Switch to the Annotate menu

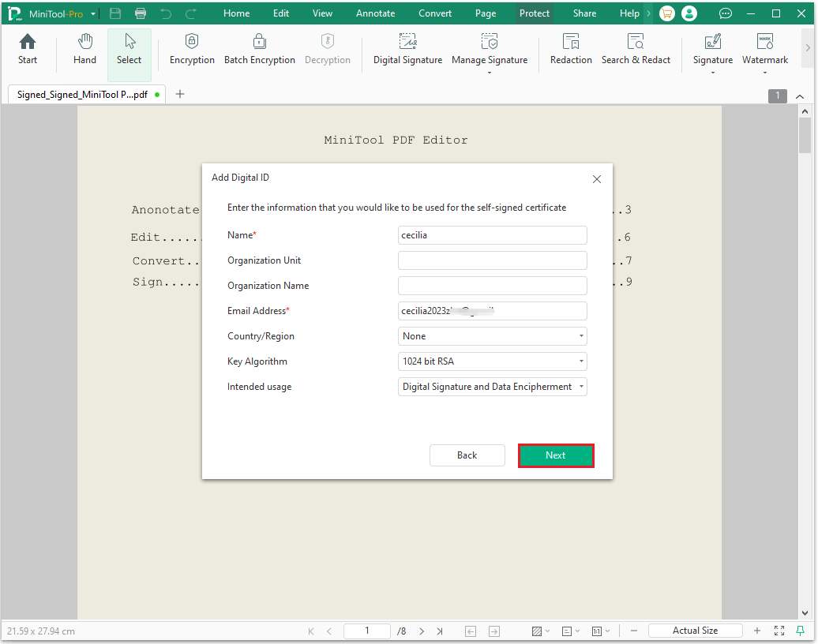[375, 13]
